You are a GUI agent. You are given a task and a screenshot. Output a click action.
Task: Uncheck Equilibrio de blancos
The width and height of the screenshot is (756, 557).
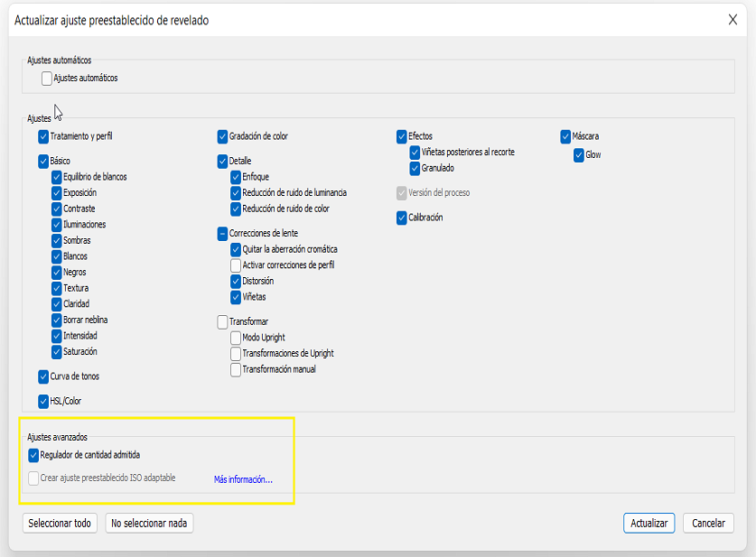coord(56,178)
